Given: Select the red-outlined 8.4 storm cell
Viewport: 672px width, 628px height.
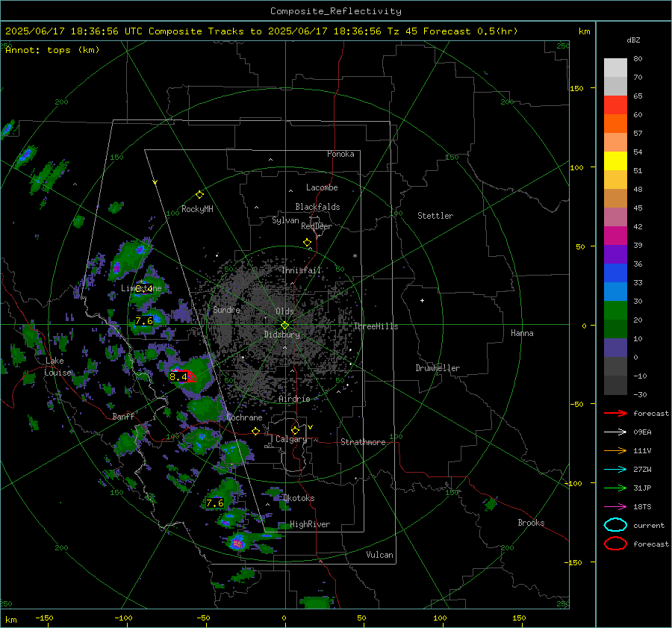Looking at the screenshot, I should tap(184, 376).
